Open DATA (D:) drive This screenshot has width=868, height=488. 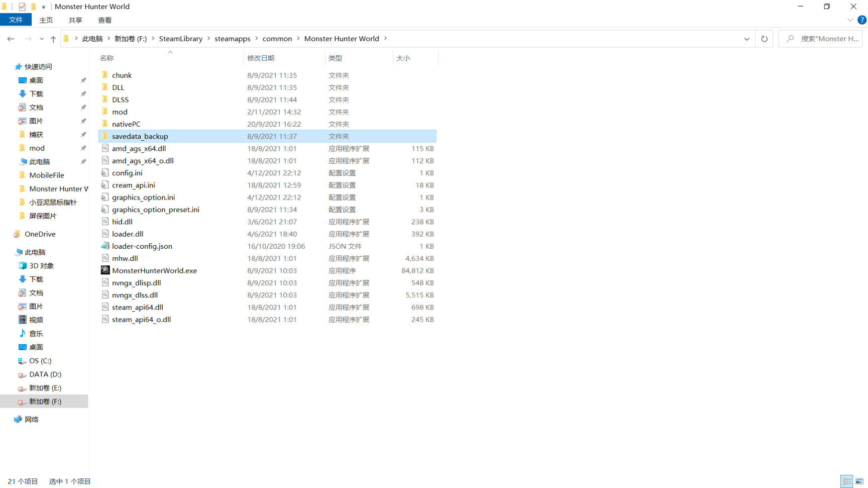click(x=45, y=374)
